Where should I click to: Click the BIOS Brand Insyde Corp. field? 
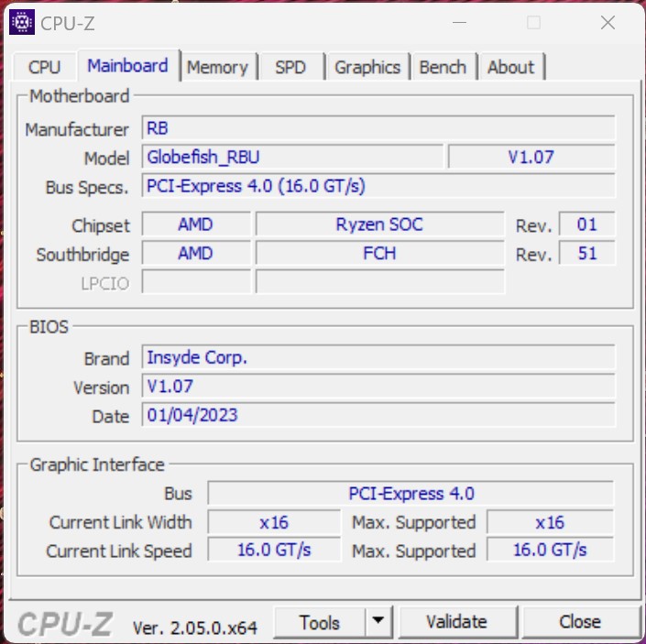[x=378, y=357]
